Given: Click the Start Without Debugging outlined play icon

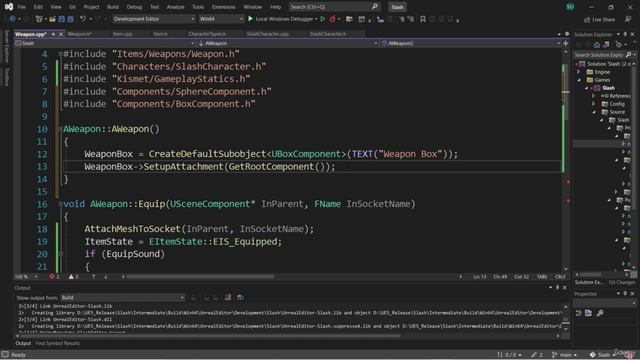Looking at the screenshot, I should 322,19.
